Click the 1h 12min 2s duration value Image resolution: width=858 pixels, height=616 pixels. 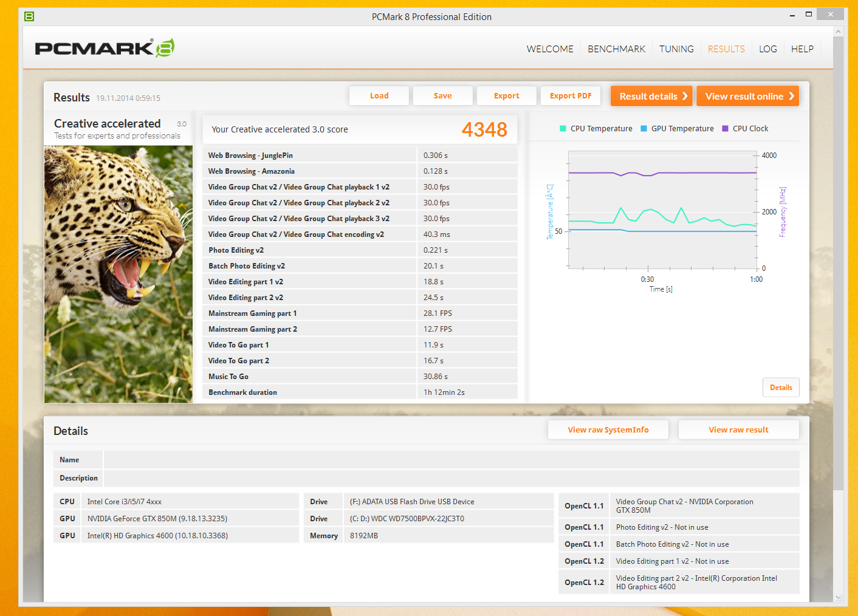tap(444, 392)
